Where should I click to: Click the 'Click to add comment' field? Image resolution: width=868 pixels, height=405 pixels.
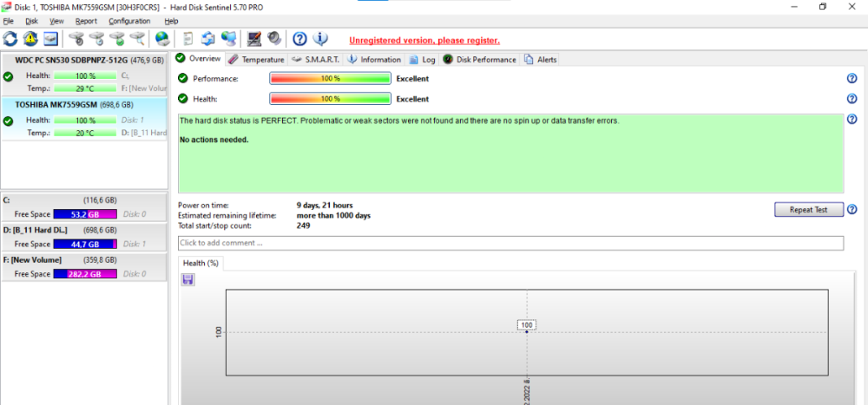pyautogui.click(x=510, y=243)
